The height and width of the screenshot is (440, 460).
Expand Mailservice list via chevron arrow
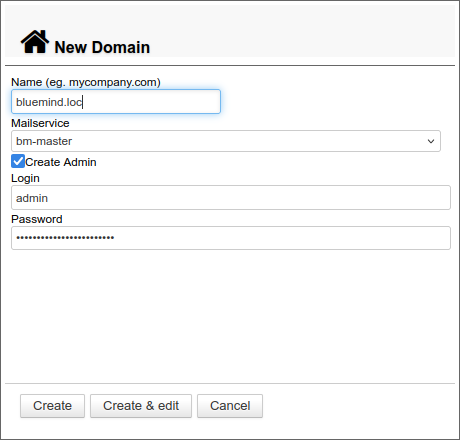431,141
